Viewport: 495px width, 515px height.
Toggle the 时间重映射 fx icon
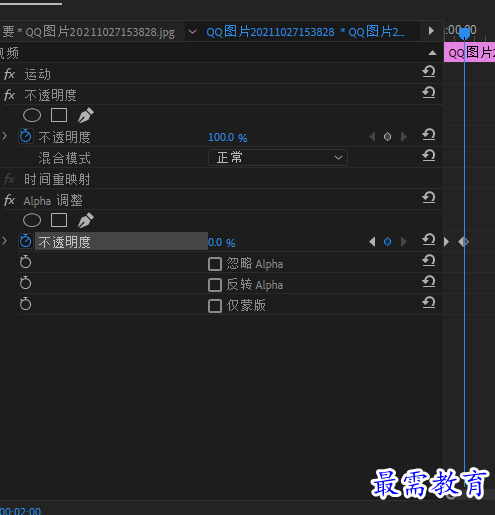[9, 179]
